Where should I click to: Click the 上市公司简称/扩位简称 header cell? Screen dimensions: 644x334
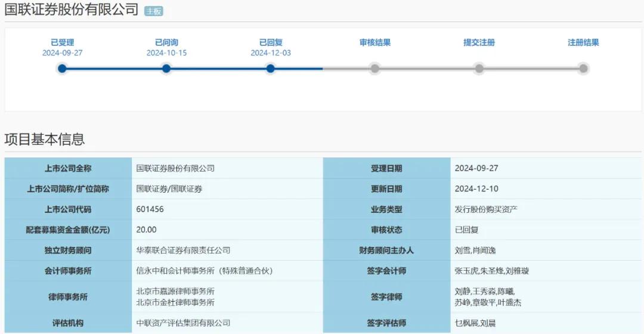(68, 189)
